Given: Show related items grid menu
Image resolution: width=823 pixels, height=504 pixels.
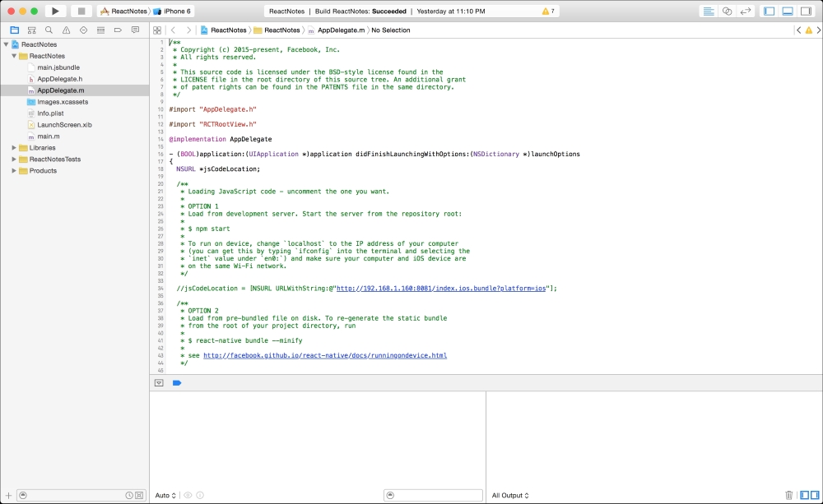Looking at the screenshot, I should tap(157, 30).
